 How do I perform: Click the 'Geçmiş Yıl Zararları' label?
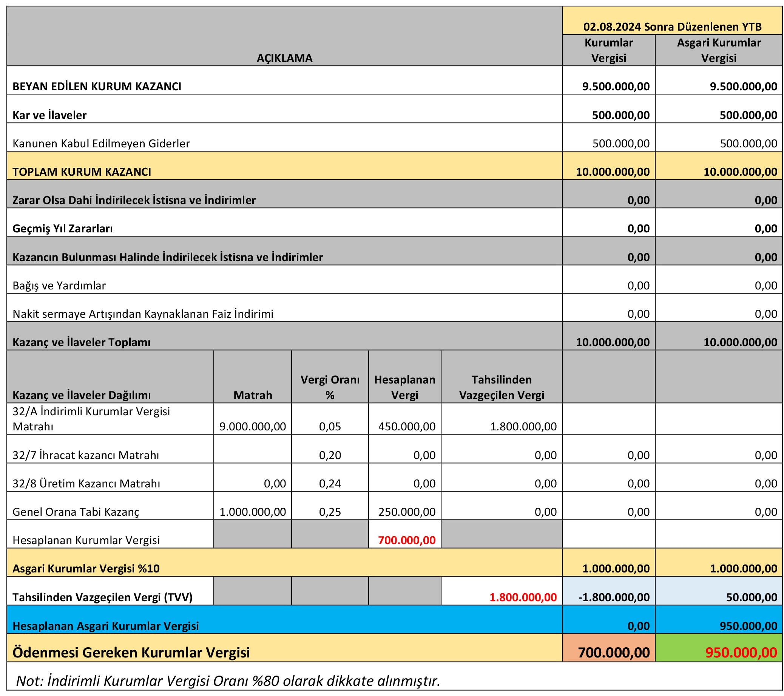63,229
